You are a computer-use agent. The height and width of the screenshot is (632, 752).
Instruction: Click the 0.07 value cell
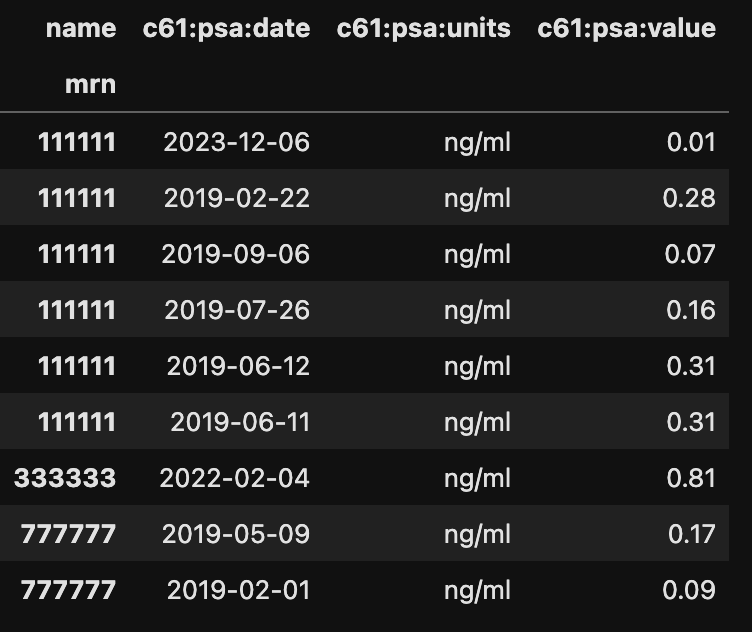[x=691, y=254]
